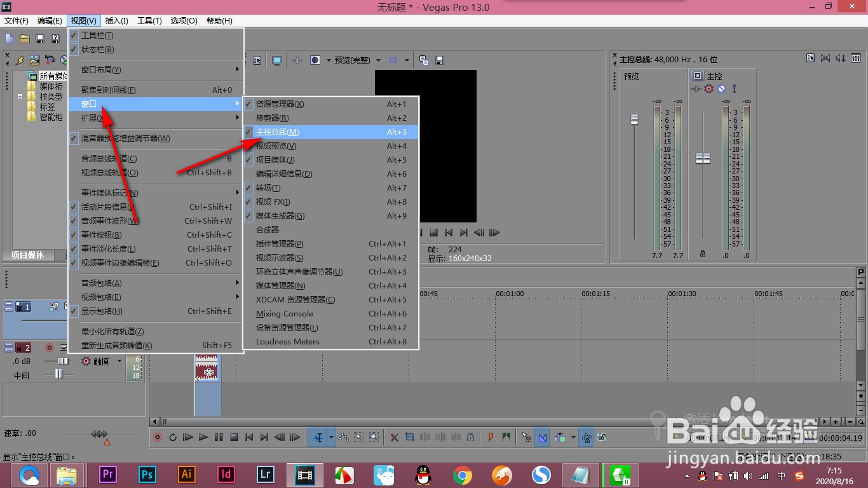Choose Trimmer (修剪器) in Window submenu
Screen dimensions: 868x488
tap(330, 118)
